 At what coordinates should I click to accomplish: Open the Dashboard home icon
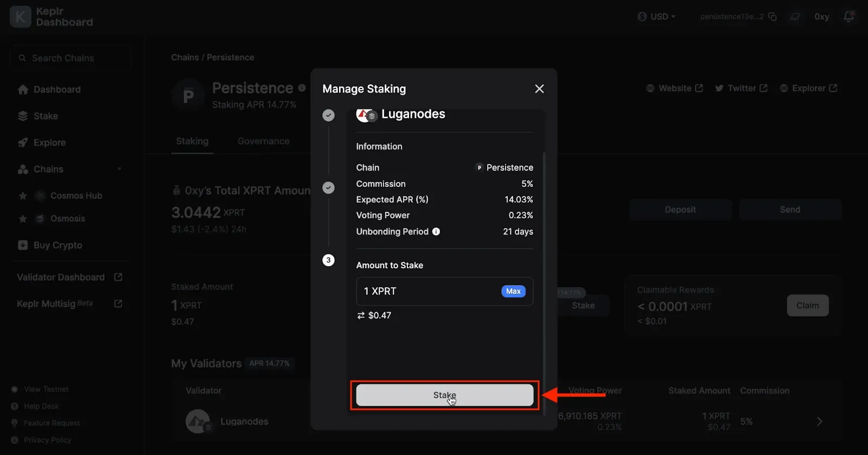(23, 90)
